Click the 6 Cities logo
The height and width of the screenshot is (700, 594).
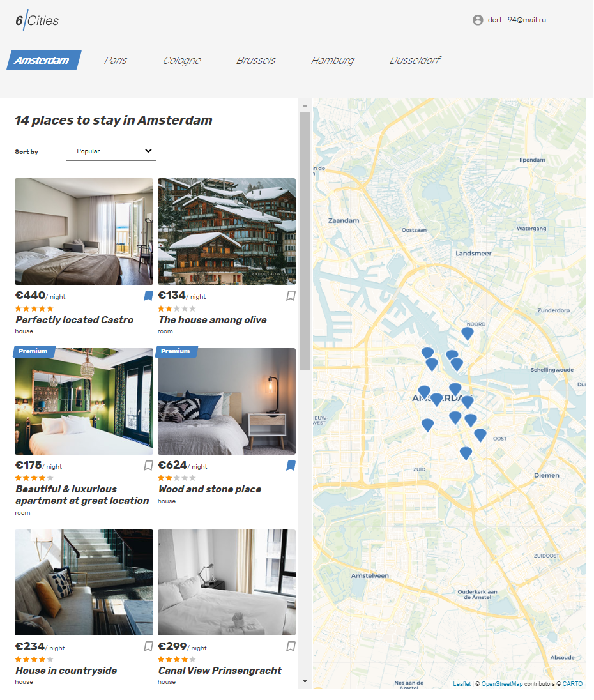pyautogui.click(x=37, y=20)
